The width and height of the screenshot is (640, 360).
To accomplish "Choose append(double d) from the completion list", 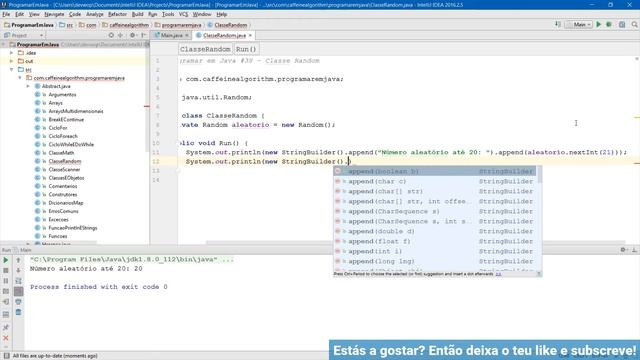I will tap(435, 231).
